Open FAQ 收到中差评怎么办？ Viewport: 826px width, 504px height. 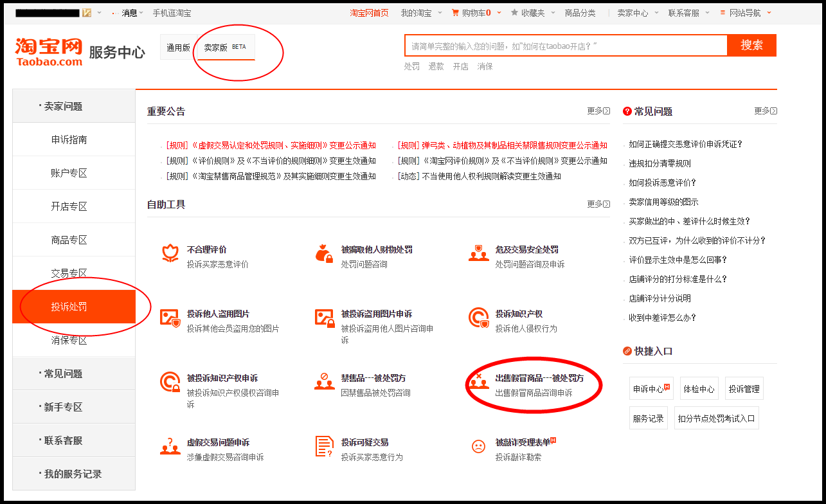pos(663,318)
